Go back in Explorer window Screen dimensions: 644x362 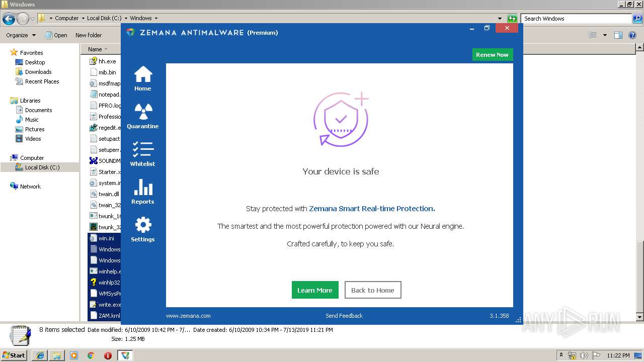click(x=9, y=19)
